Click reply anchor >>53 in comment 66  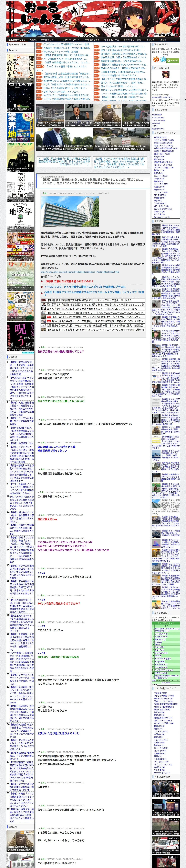(41, 653)
